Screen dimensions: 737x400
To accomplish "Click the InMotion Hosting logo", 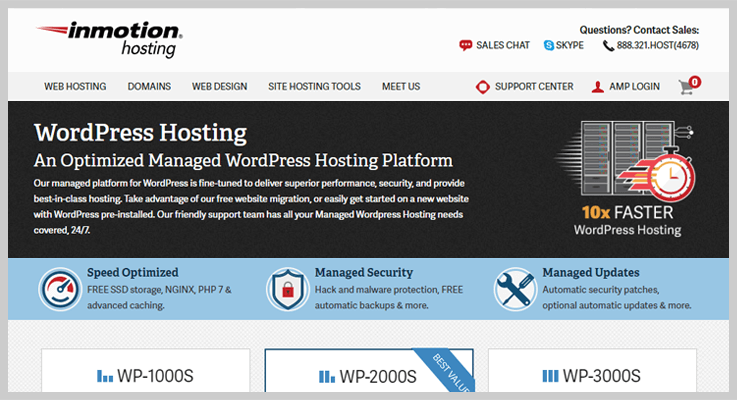I will click(109, 39).
